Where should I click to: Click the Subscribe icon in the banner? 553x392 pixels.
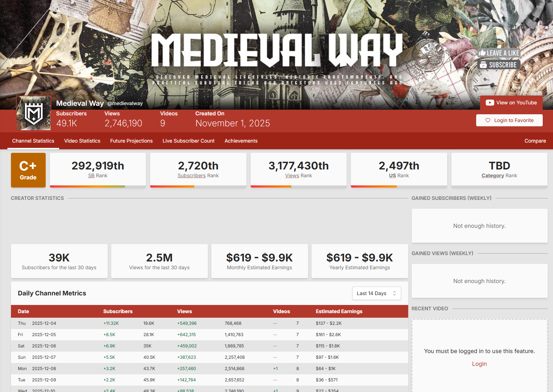[483, 65]
